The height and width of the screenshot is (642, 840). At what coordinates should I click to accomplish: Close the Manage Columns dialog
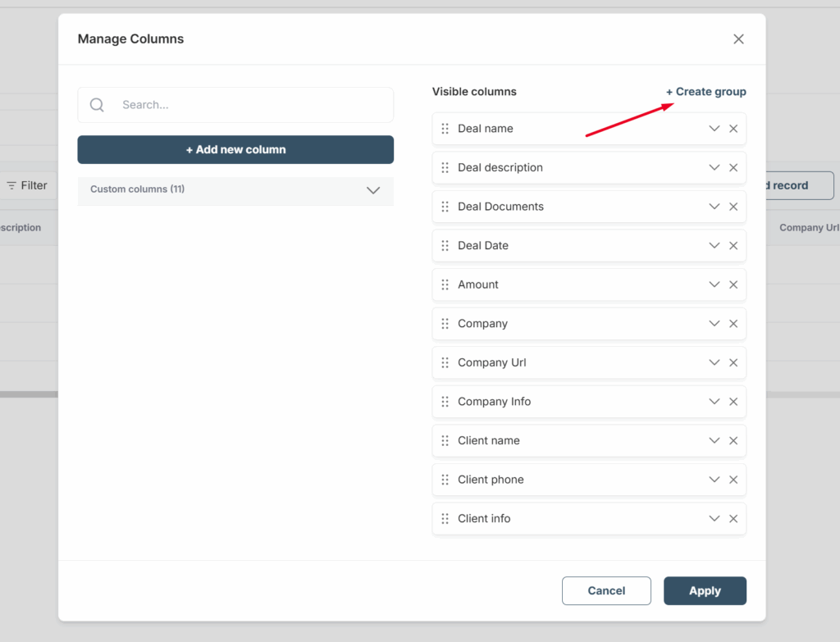tap(738, 39)
